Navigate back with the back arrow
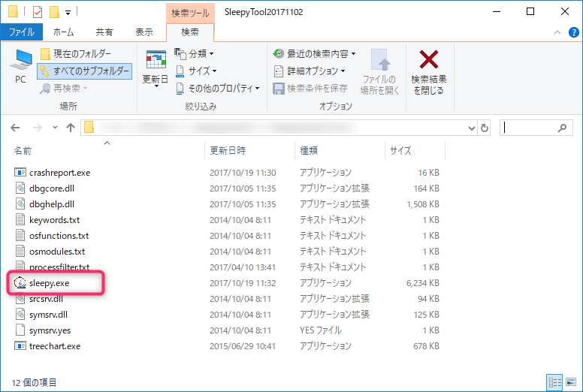Viewport: 583px width, 392px height. 15,128
